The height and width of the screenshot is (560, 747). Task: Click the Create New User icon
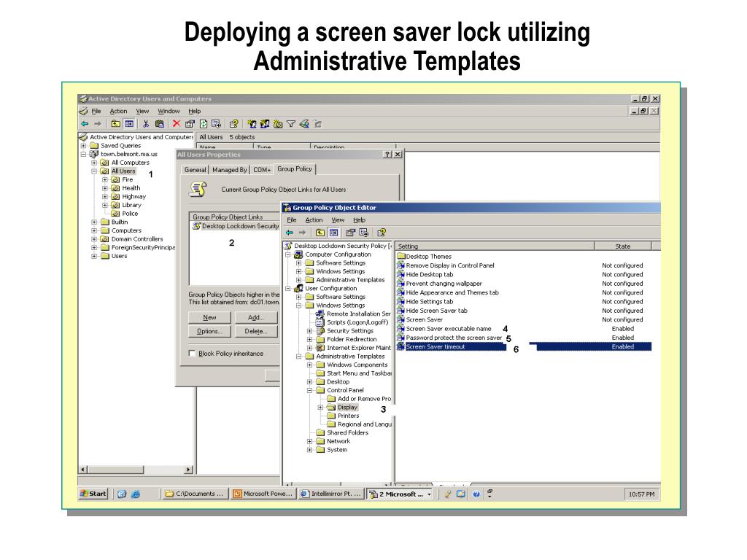pyautogui.click(x=252, y=124)
